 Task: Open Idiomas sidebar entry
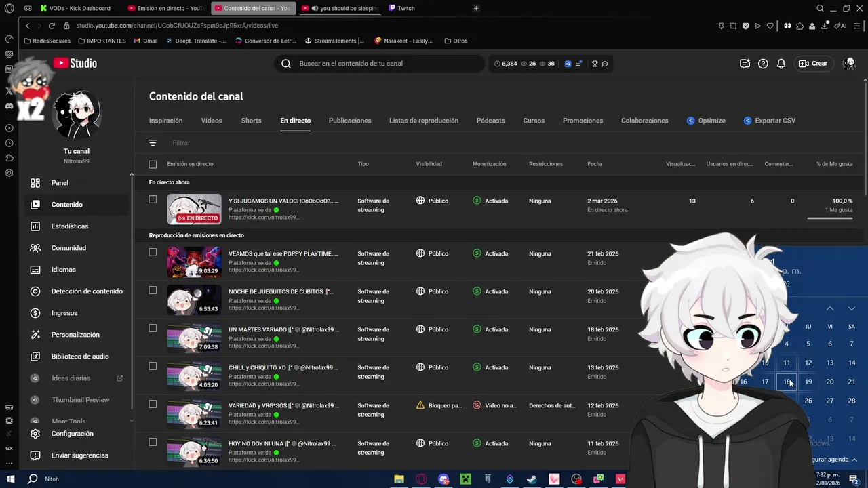coord(63,270)
